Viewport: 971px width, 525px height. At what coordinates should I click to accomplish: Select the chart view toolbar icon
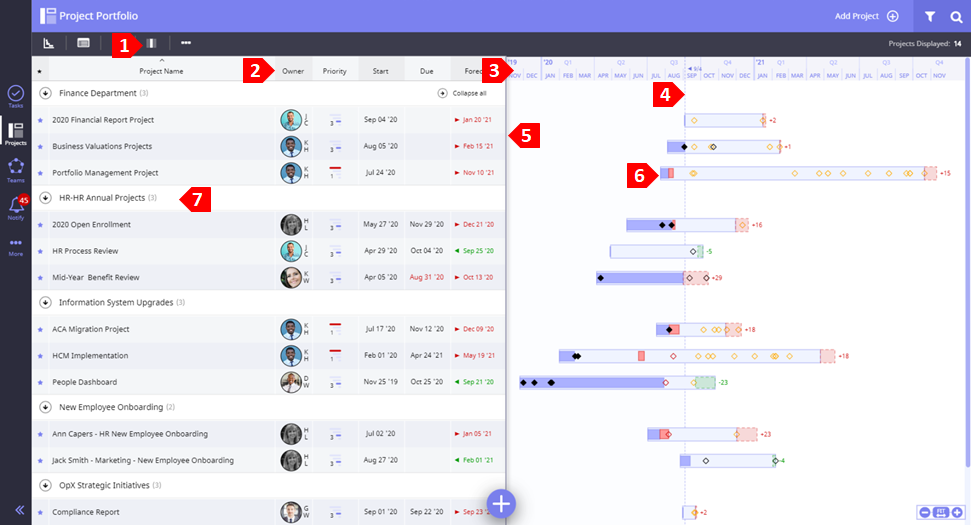pyautogui.click(x=49, y=43)
